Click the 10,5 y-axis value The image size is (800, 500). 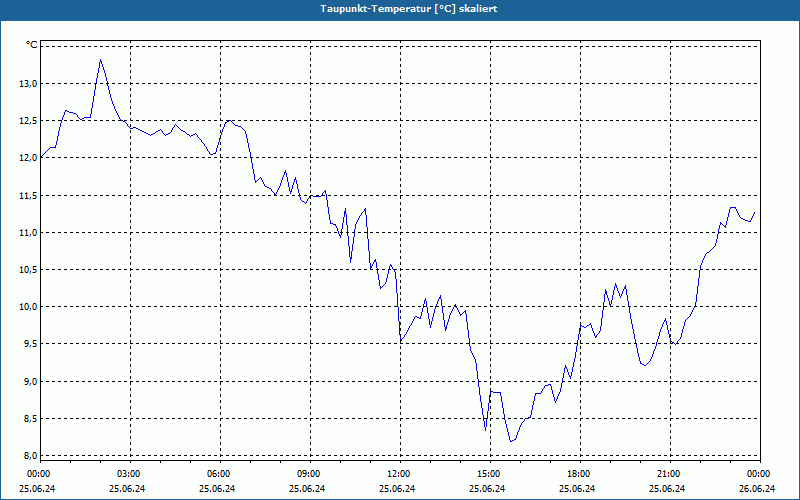tap(28, 270)
